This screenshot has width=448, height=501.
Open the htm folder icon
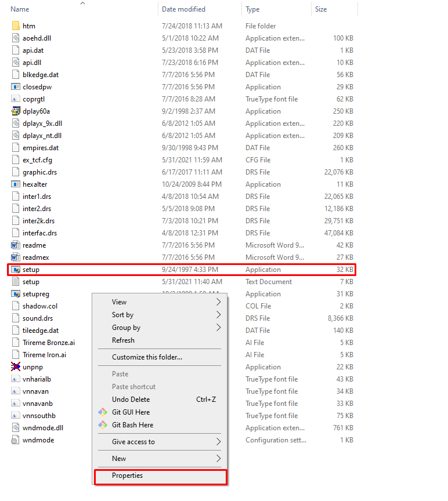pyautogui.click(x=16, y=26)
